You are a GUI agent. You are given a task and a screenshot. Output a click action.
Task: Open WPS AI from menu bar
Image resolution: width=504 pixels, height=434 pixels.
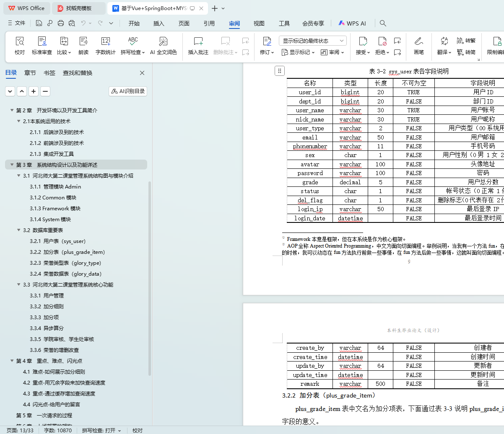352,23
